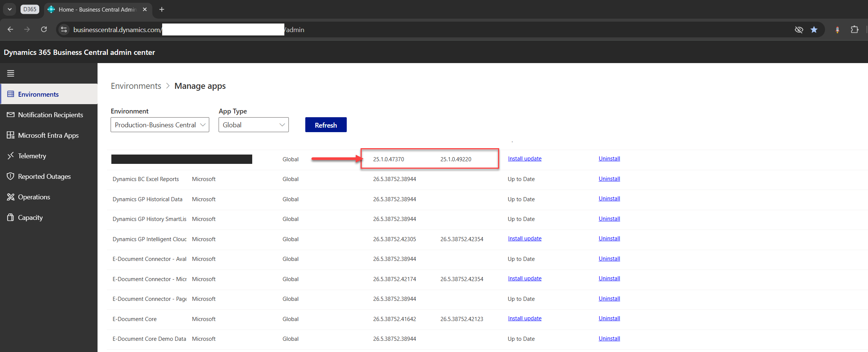This screenshot has width=868, height=352.
Task: Close the Business Central Admin tab
Action: click(x=145, y=9)
